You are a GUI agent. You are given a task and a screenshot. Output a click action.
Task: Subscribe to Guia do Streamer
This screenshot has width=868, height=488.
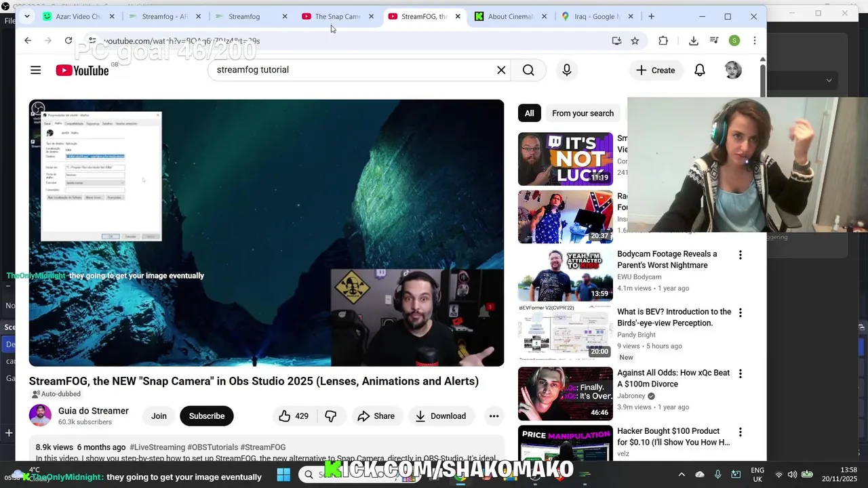click(207, 416)
